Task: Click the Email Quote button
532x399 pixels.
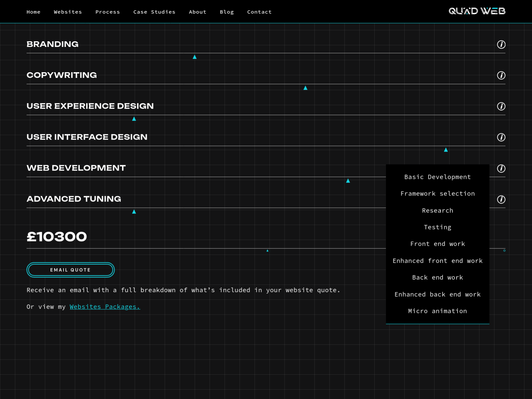Action: click(70, 270)
